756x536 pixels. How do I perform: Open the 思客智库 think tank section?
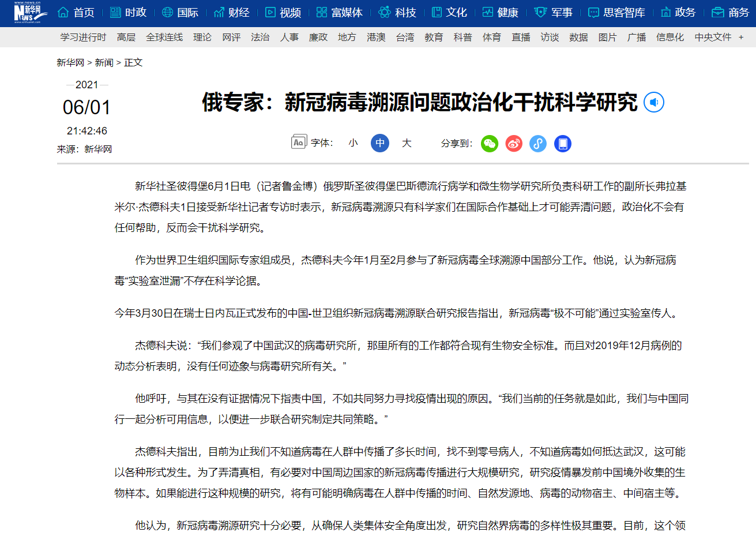[616, 13]
